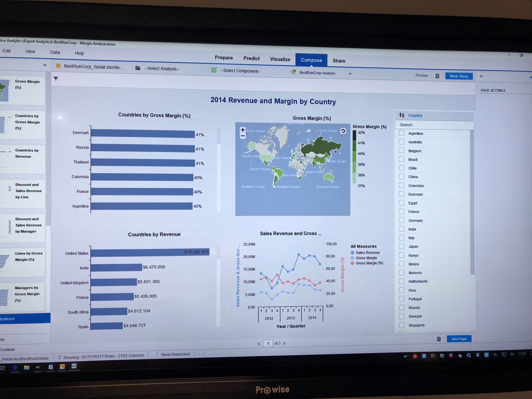Check the China checkbox
532x399 pixels.
[401, 177]
